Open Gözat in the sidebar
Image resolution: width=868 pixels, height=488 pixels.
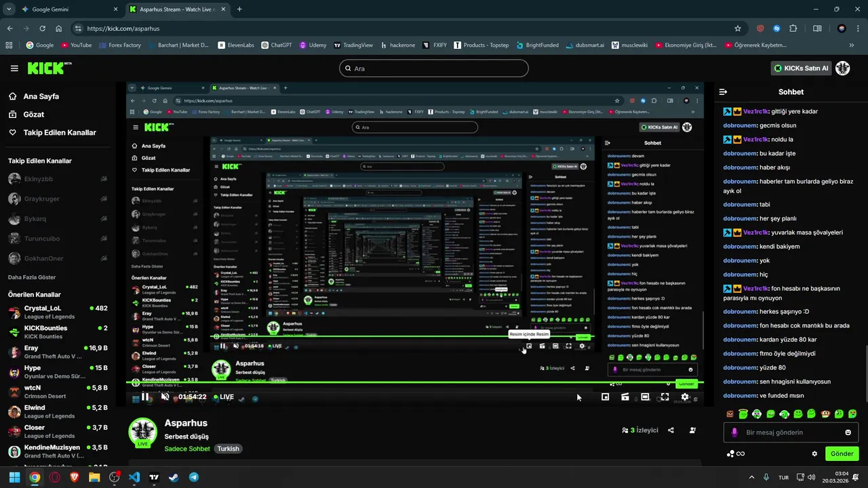pos(27,115)
